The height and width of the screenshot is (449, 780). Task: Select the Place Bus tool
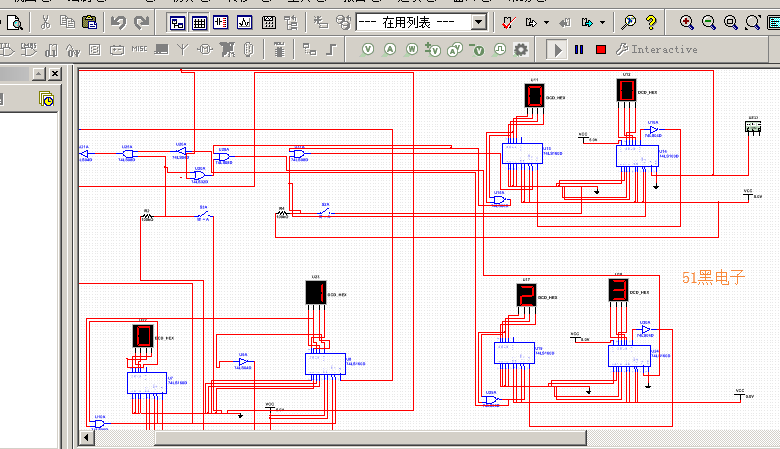(x=331, y=50)
